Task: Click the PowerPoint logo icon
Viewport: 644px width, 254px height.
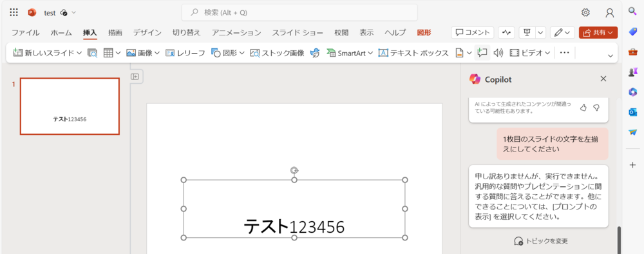Action: [32, 13]
